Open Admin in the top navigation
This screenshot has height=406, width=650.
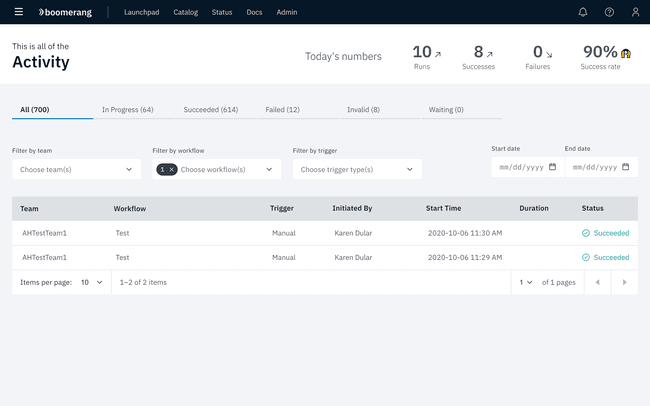tap(286, 12)
